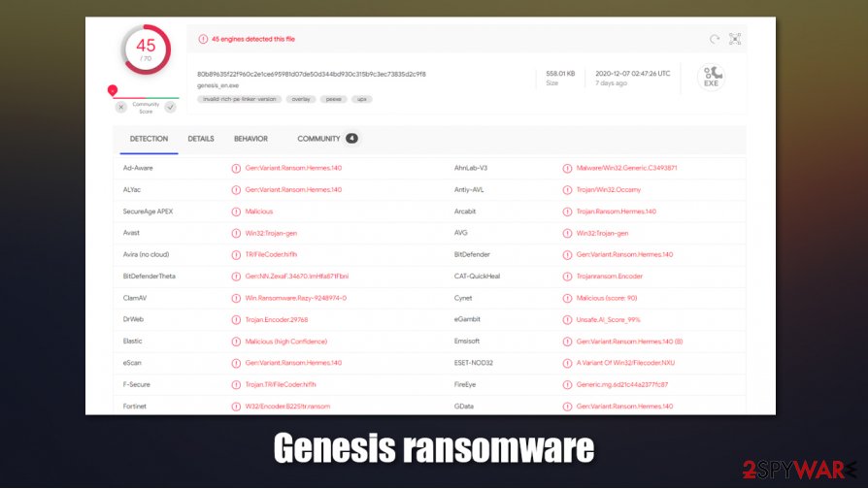The width and height of the screenshot is (868, 489).
Task: Click the AVG alert icon
Action: [x=567, y=234]
